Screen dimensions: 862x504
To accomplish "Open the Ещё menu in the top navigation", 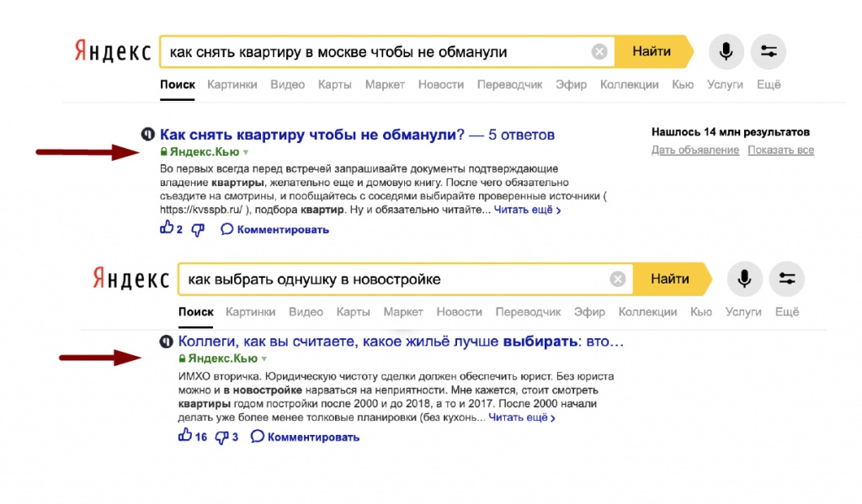I will tap(769, 85).
